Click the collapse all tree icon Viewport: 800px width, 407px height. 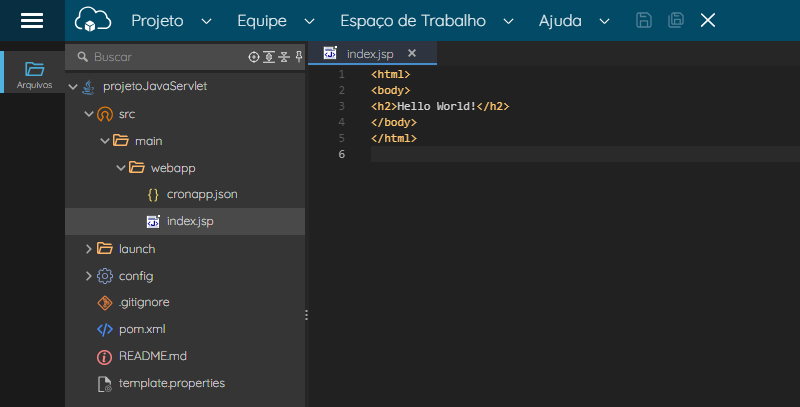click(284, 57)
